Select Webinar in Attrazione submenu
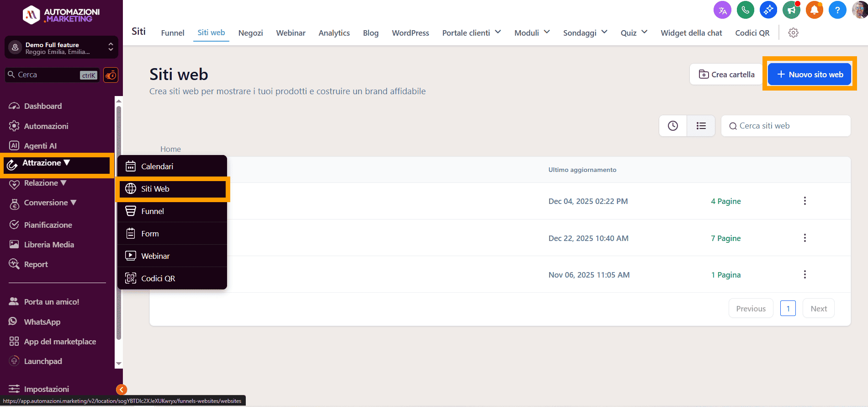 point(172,256)
